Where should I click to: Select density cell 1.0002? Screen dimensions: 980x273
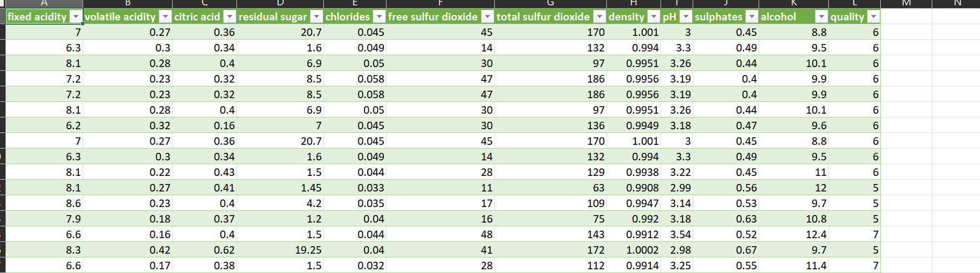click(x=634, y=250)
